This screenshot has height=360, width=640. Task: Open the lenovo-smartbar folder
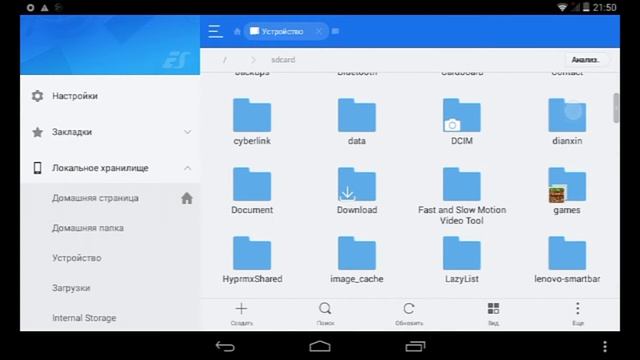pos(567,260)
